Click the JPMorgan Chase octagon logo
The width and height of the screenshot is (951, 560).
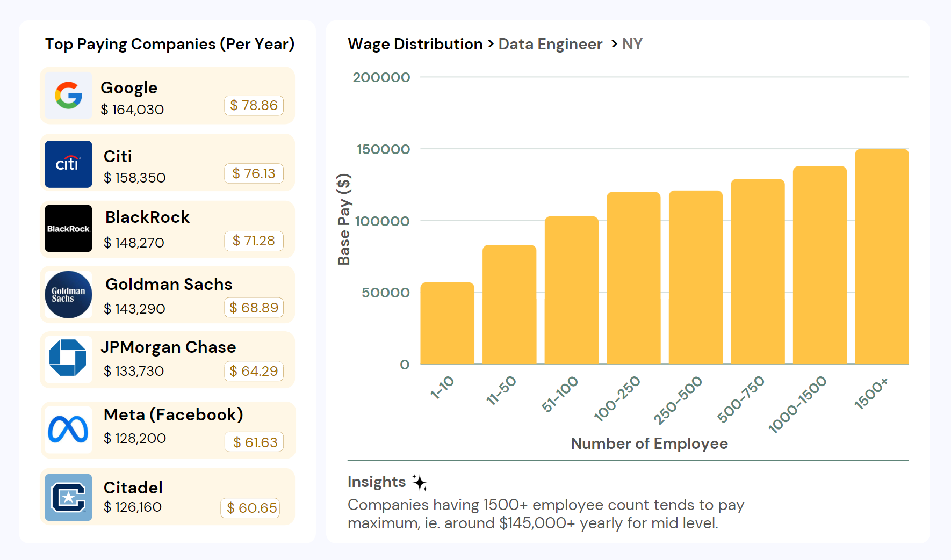tap(68, 360)
